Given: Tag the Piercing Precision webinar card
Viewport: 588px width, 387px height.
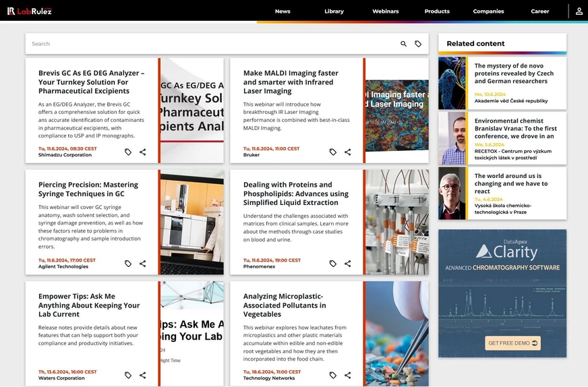Looking at the screenshot, I should [128, 264].
